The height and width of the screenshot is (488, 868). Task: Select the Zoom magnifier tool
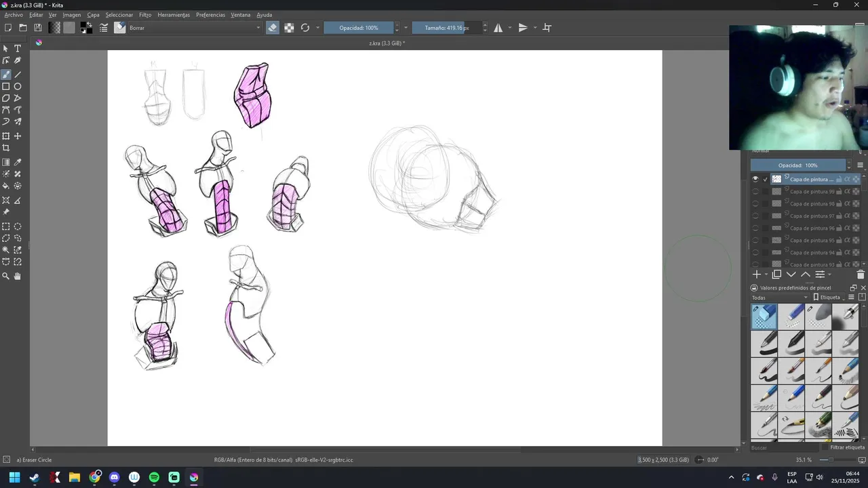(x=6, y=277)
